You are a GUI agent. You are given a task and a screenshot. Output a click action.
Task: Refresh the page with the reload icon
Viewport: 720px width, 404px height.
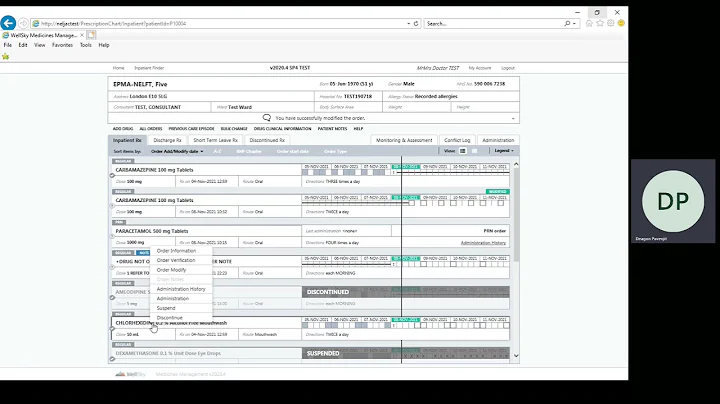(x=416, y=23)
